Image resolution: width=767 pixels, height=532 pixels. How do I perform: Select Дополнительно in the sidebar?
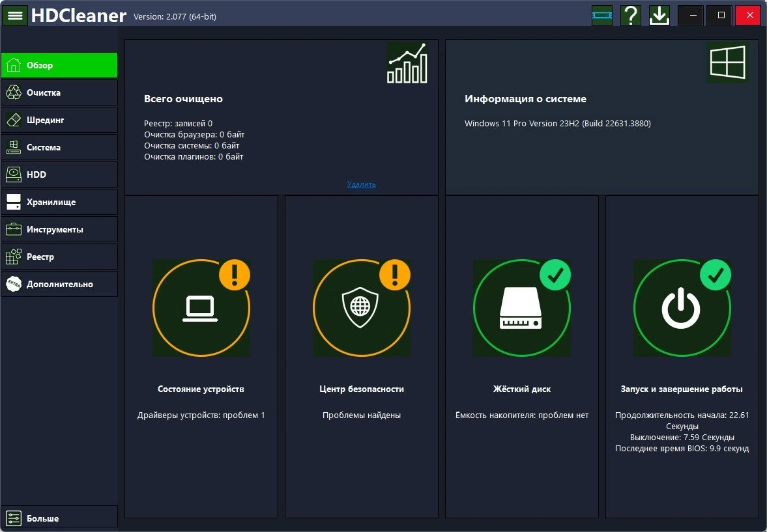point(59,284)
